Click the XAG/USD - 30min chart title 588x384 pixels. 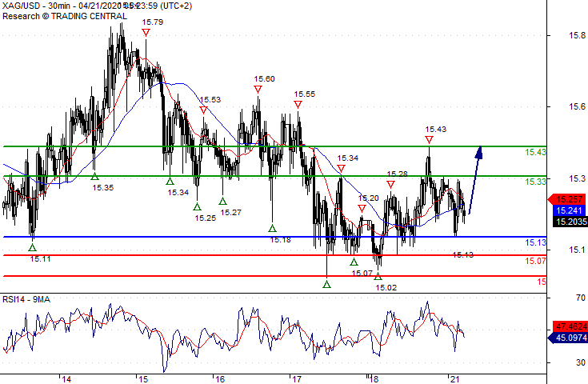97,6
